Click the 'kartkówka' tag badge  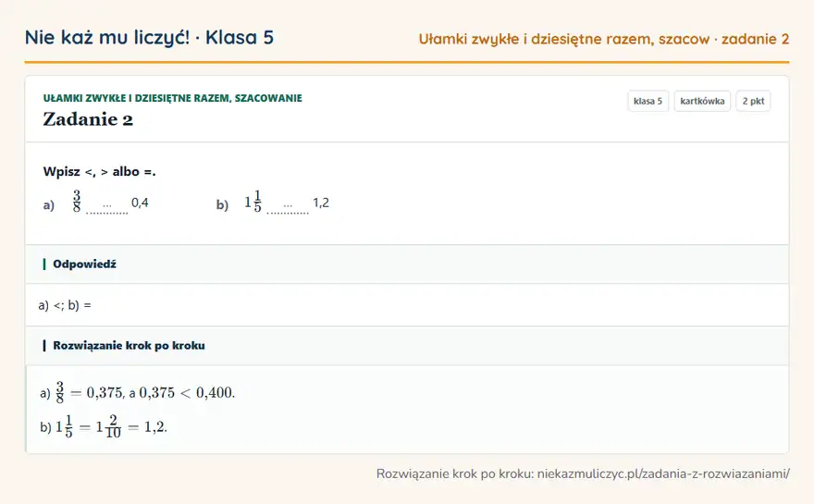(x=702, y=101)
